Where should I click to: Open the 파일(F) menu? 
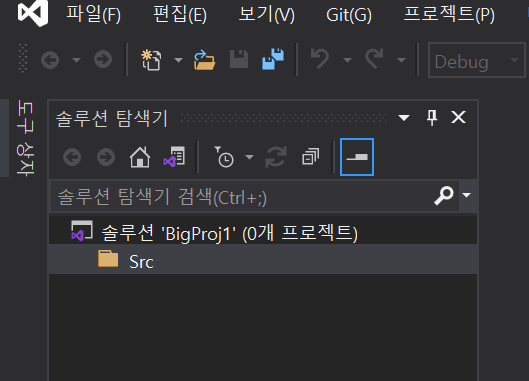(x=93, y=15)
